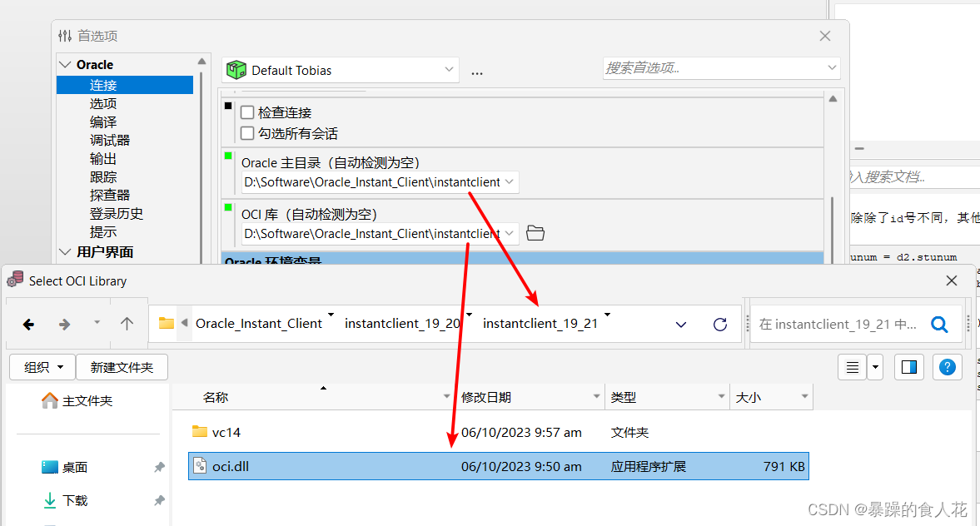This screenshot has height=526, width=980.
Task: Click the folder browse icon beside OCI 库 field
Action: (535, 233)
